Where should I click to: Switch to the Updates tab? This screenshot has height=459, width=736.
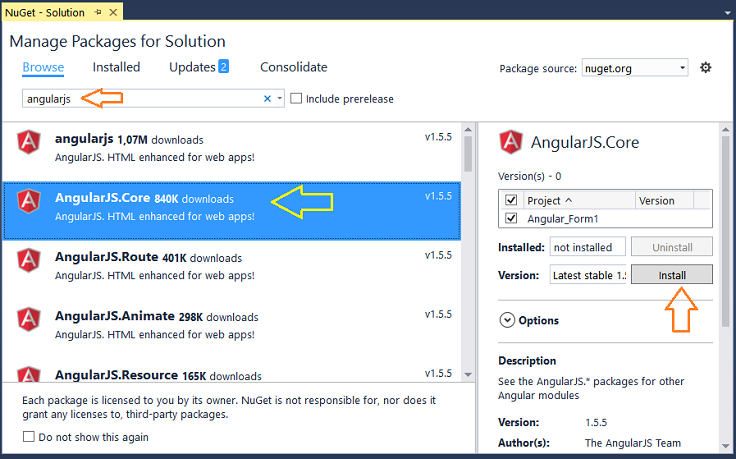[x=192, y=67]
